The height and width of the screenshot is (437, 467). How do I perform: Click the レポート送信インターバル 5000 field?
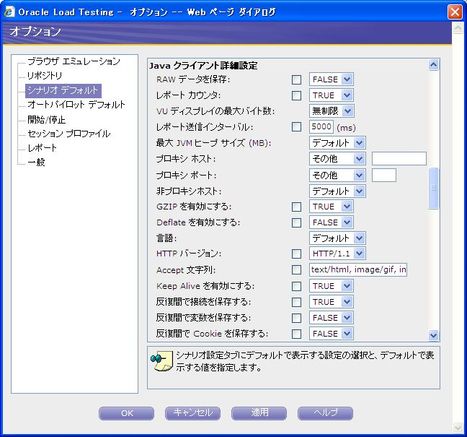click(321, 127)
